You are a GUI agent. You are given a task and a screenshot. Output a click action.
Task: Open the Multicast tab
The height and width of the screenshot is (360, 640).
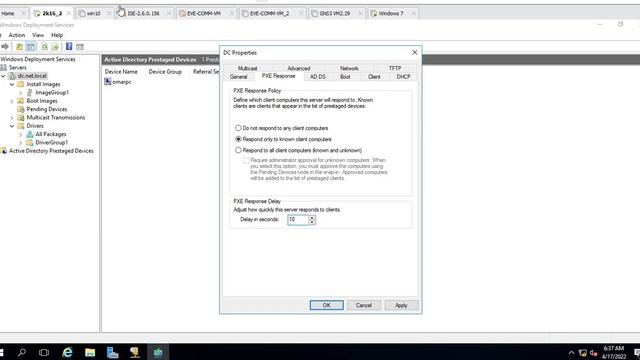click(247, 68)
